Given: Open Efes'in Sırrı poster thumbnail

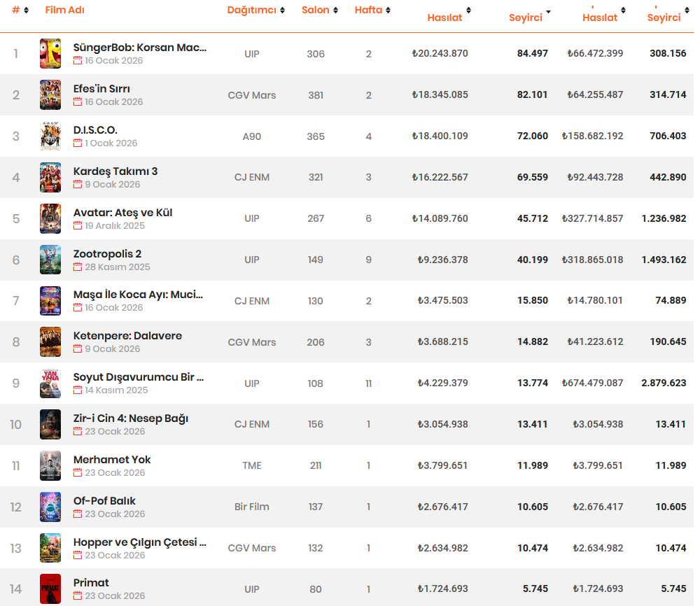Looking at the screenshot, I should point(50,95).
